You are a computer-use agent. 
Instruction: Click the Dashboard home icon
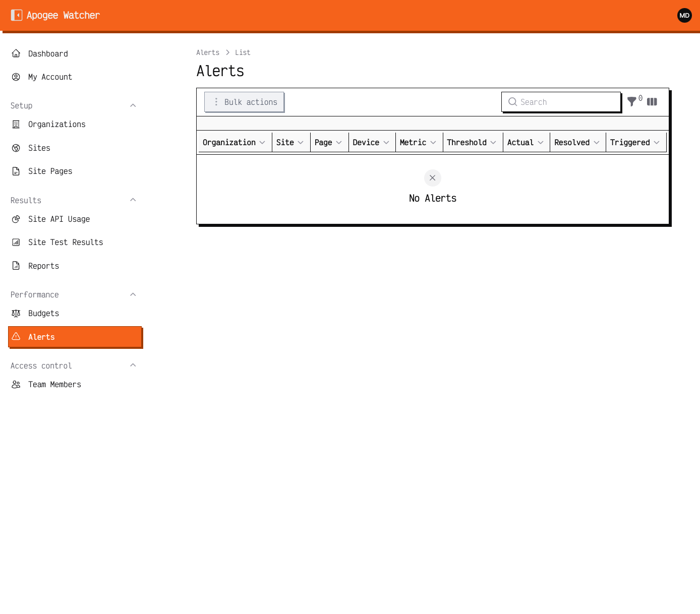click(x=16, y=53)
